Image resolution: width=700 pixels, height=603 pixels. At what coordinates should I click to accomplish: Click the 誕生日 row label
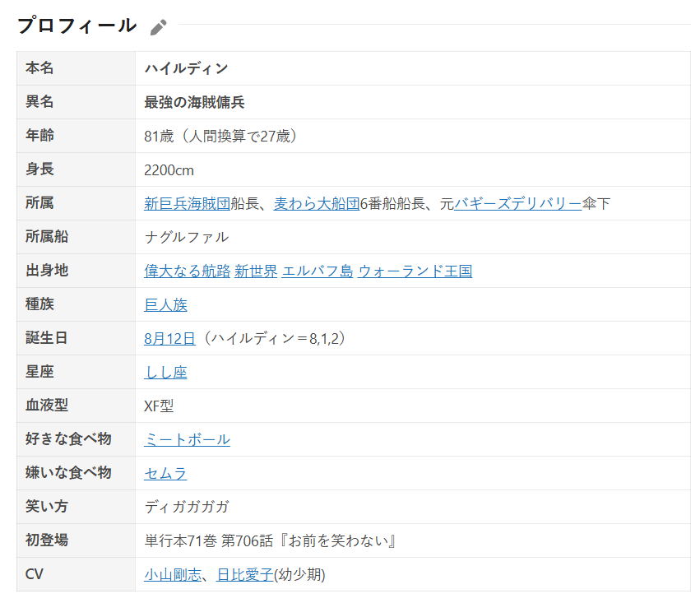click(x=46, y=338)
